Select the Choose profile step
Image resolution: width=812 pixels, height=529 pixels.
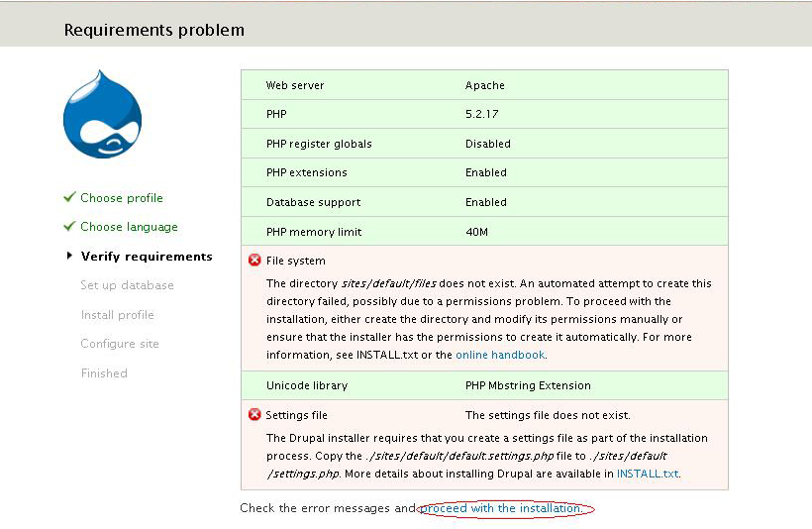point(122,198)
